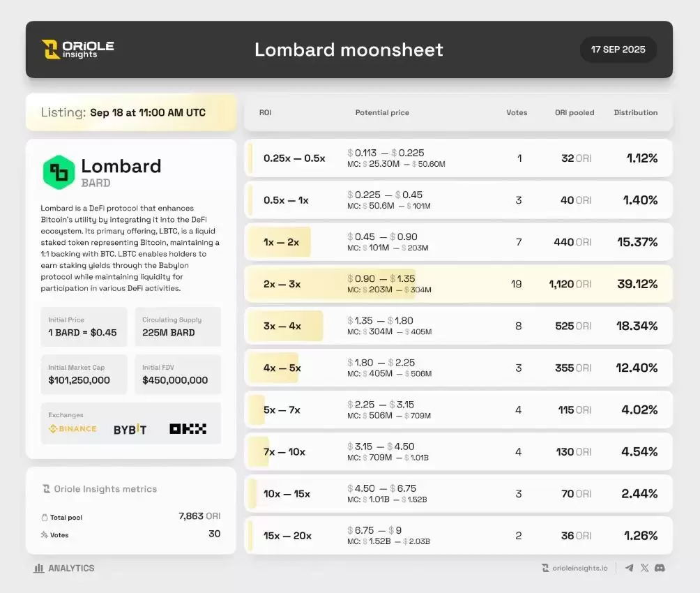Select the 15x — 20x row
The width and height of the screenshot is (700, 593).
pos(458,536)
